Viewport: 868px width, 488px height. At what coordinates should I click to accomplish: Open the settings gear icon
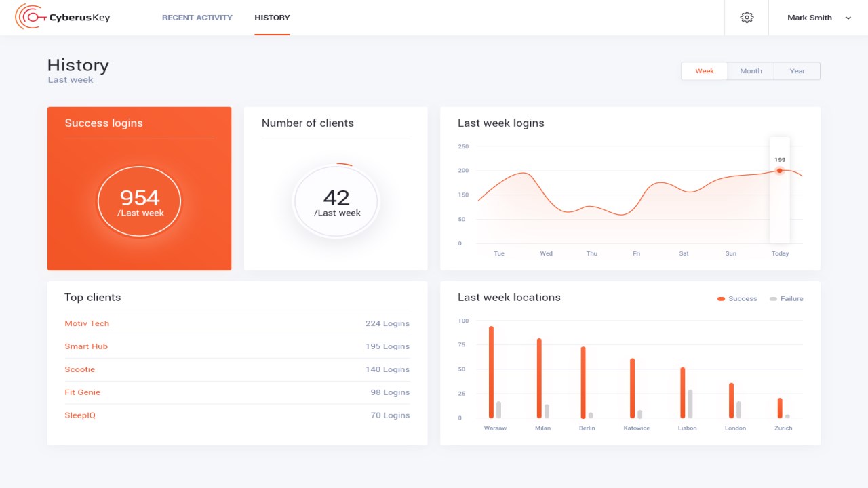pos(747,18)
